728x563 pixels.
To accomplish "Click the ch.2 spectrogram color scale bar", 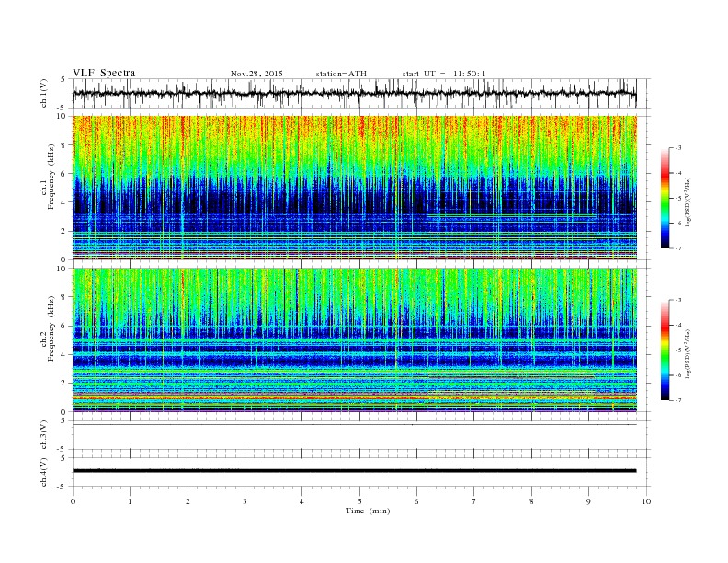I will [665, 350].
